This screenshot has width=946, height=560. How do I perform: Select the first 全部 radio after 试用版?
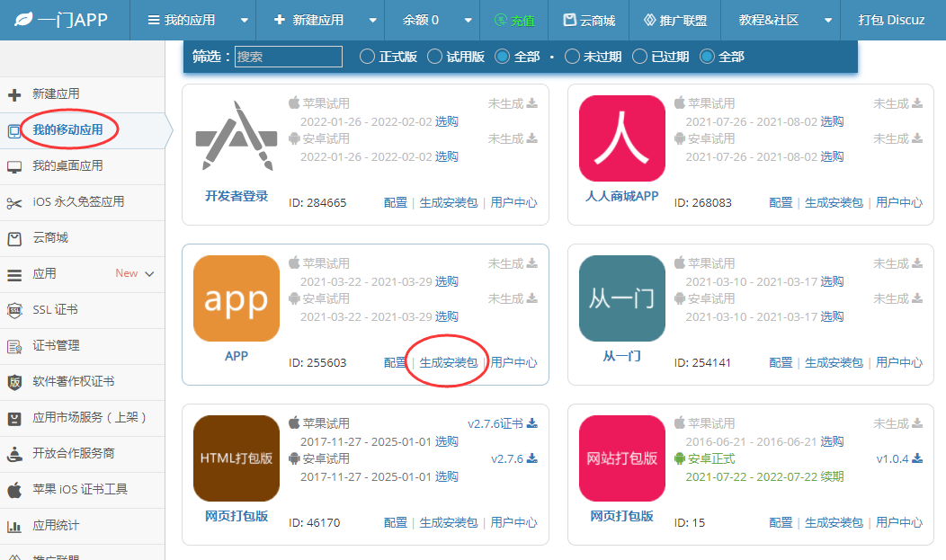502,57
